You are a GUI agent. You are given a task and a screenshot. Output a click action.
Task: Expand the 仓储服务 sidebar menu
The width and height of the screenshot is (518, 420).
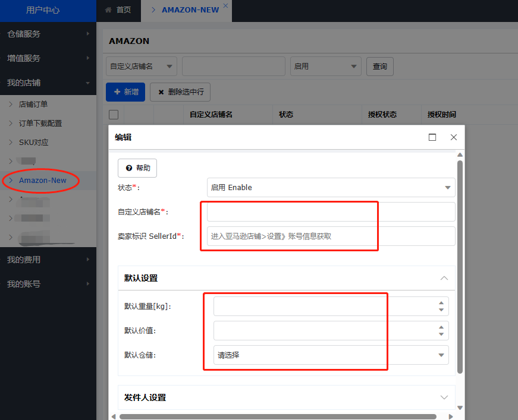point(48,34)
